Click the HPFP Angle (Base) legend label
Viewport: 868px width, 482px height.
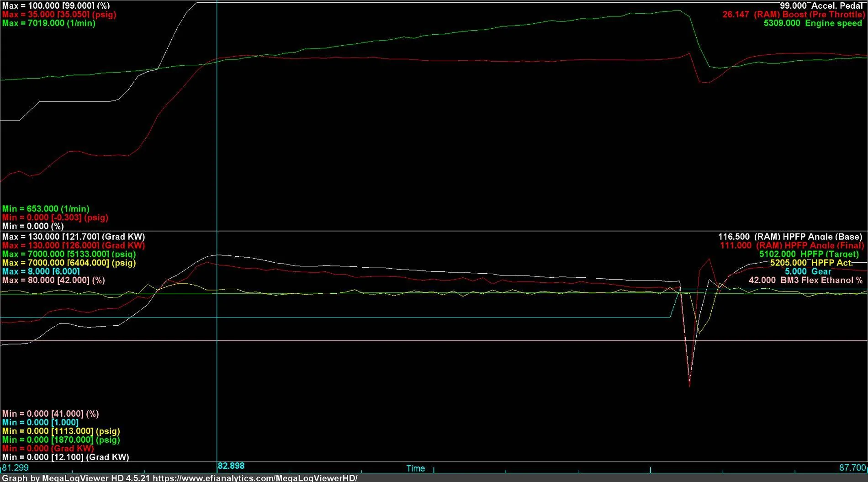790,237
